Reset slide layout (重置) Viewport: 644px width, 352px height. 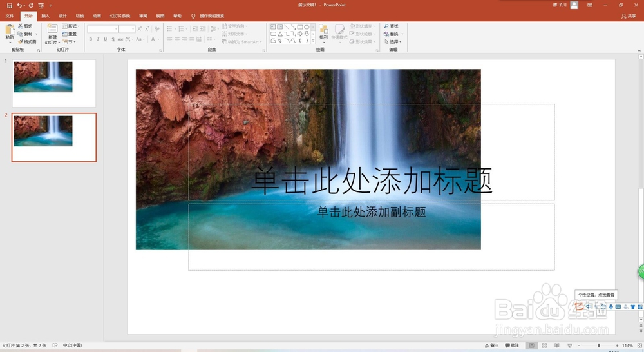[70, 34]
